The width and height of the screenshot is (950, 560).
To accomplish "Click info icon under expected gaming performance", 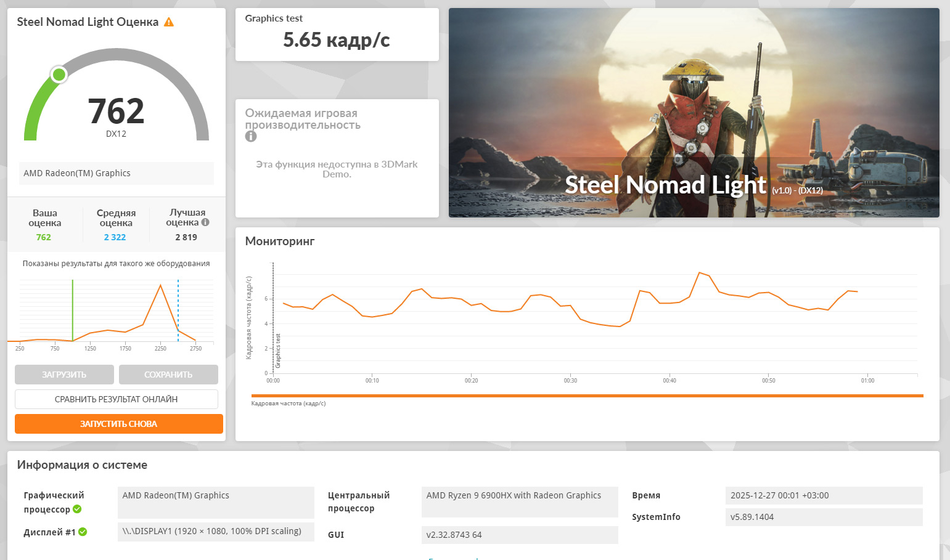I will 251,136.
